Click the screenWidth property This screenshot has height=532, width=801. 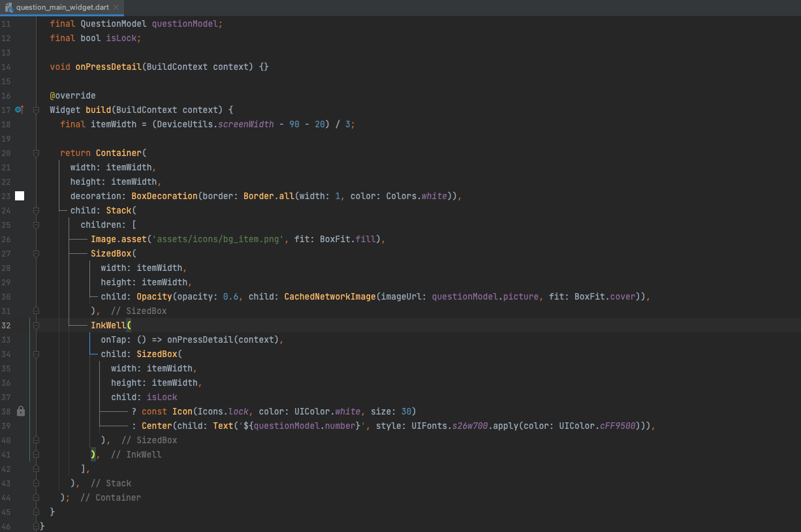[x=246, y=124]
